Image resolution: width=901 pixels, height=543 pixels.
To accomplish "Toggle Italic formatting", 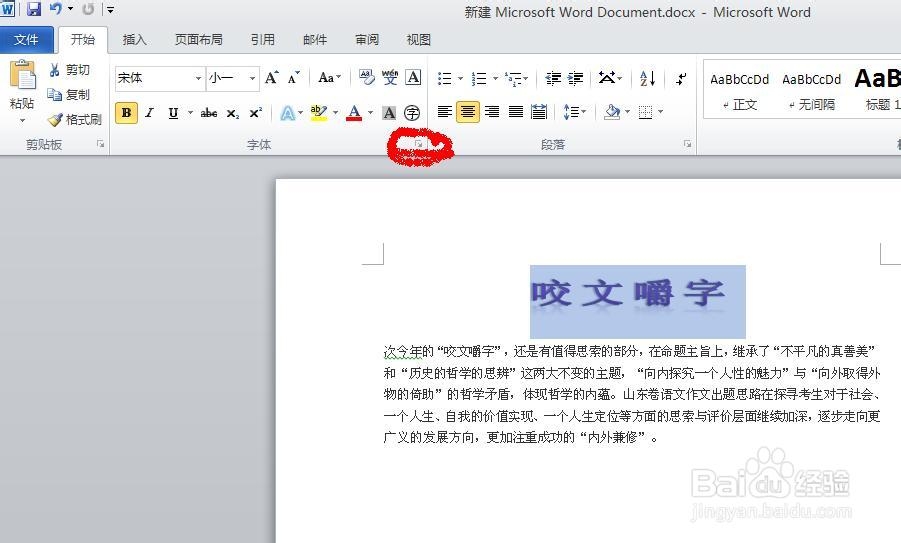I will 149,113.
